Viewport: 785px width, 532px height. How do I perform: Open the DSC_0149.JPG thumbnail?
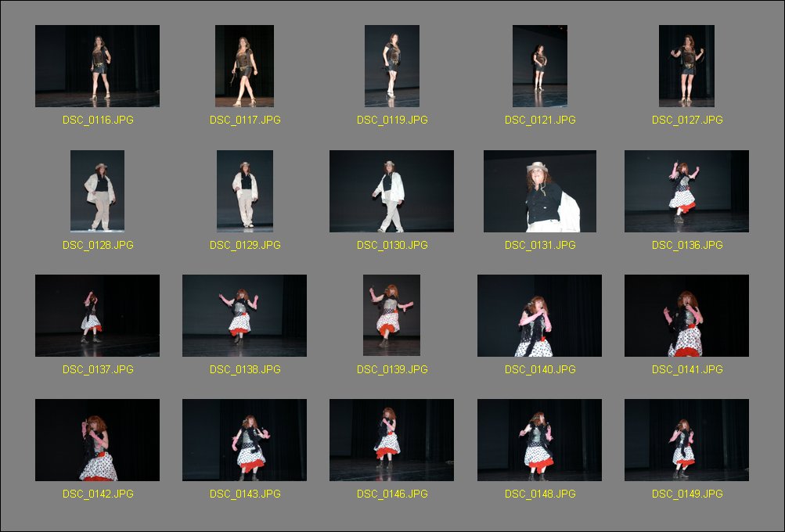tap(686, 440)
